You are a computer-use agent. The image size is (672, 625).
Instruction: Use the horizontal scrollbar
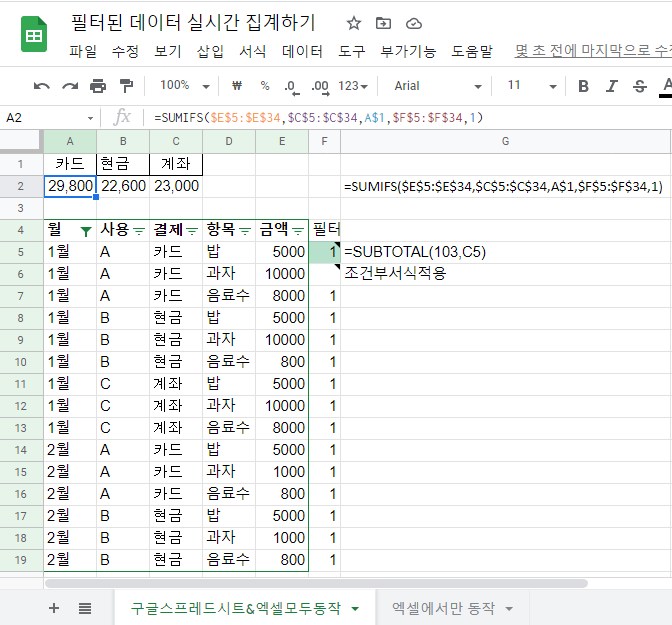coord(316,583)
